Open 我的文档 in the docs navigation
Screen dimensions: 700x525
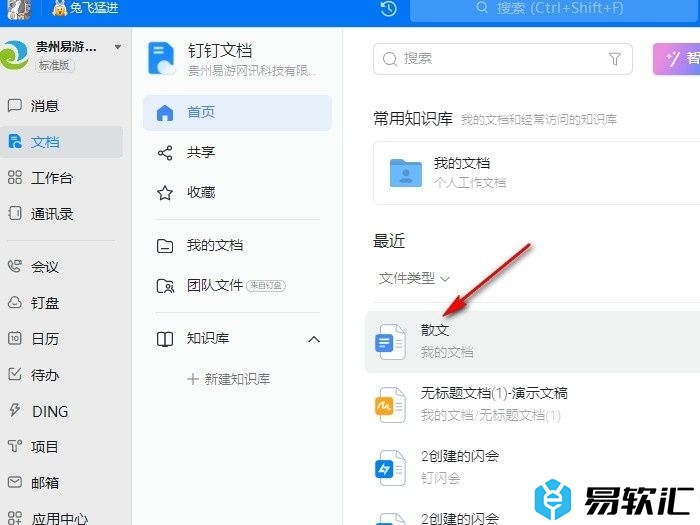(238, 246)
